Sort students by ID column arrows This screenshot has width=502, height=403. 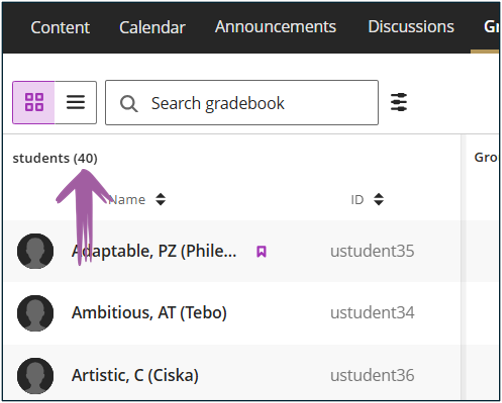point(379,199)
